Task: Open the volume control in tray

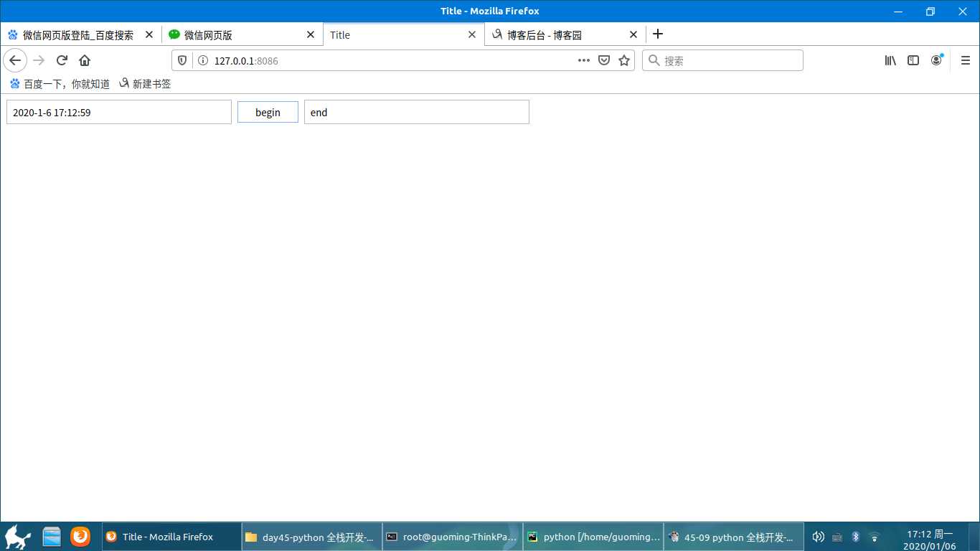Action: point(818,537)
